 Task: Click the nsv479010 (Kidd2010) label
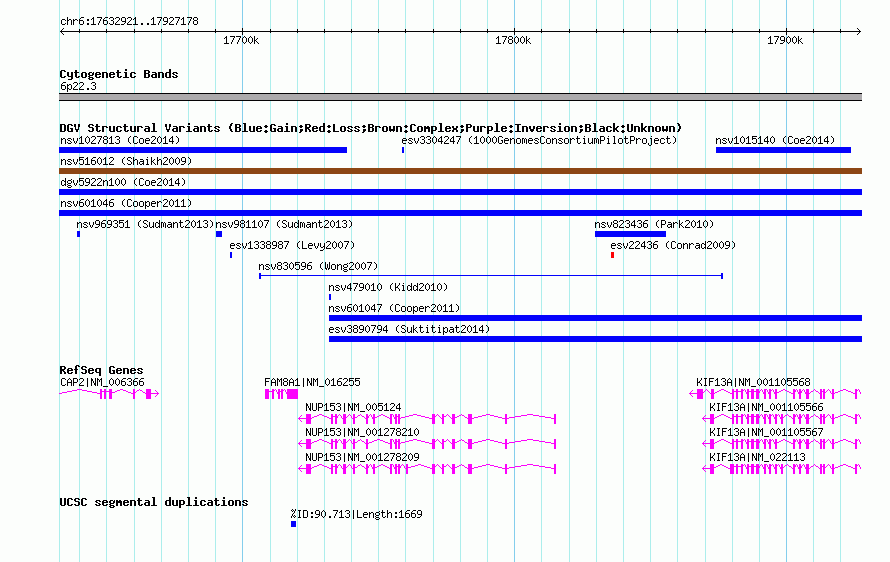click(388, 287)
